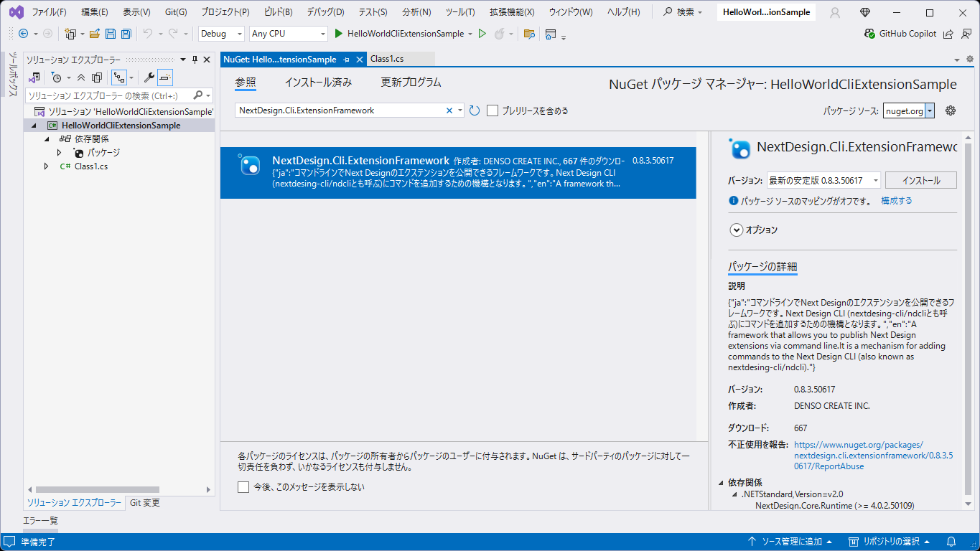
Task: Open the Git menu
Action: click(x=176, y=12)
